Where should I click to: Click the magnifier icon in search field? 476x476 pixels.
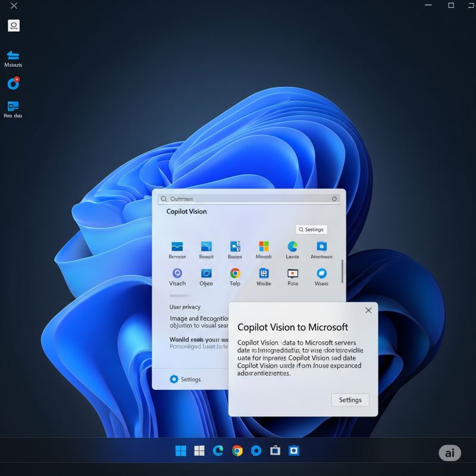pos(164,199)
